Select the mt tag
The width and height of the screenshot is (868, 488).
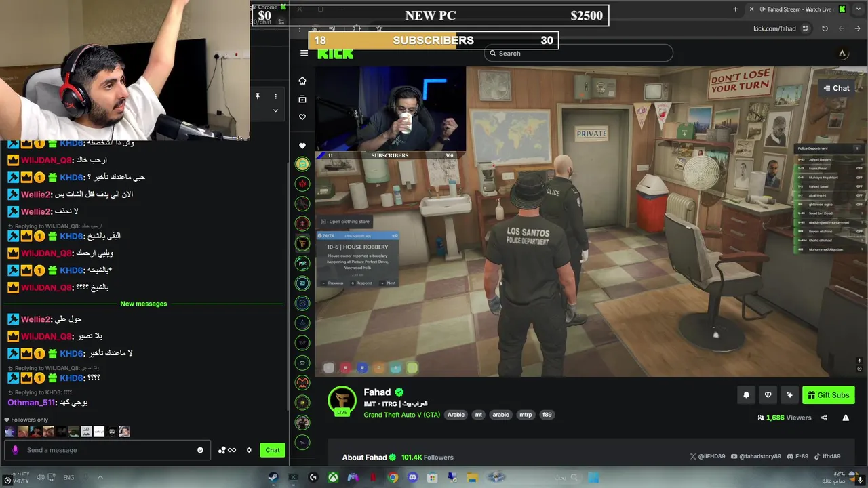click(478, 415)
